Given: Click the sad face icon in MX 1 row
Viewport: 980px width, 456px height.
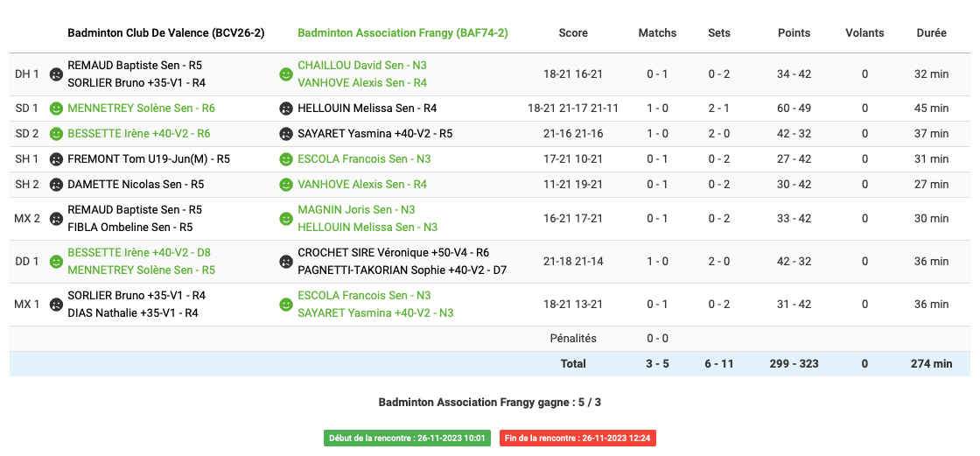Looking at the screenshot, I should (x=56, y=304).
